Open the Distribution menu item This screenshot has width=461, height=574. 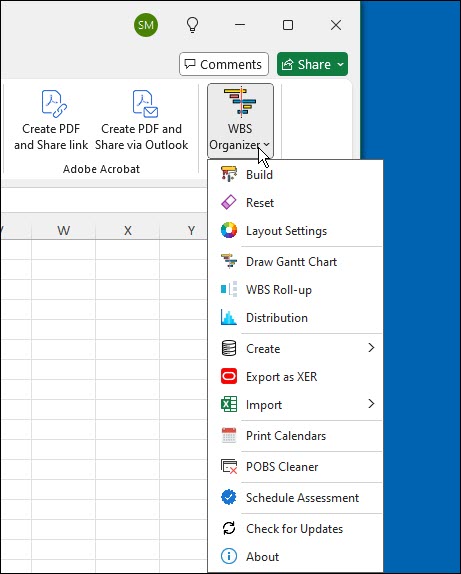point(295,317)
